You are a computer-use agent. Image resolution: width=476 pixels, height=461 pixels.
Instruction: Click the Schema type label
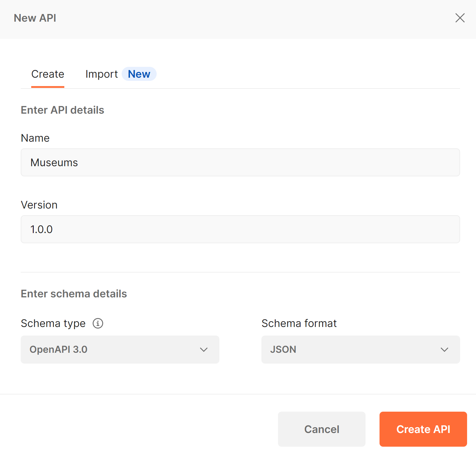point(53,323)
